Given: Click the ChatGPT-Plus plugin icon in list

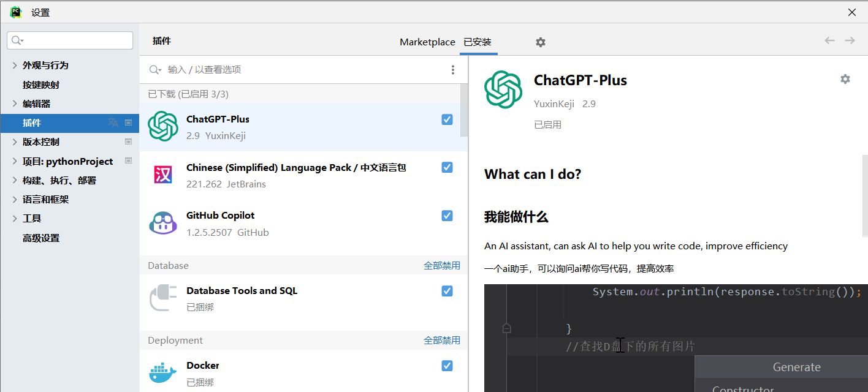Looking at the screenshot, I should click(163, 126).
